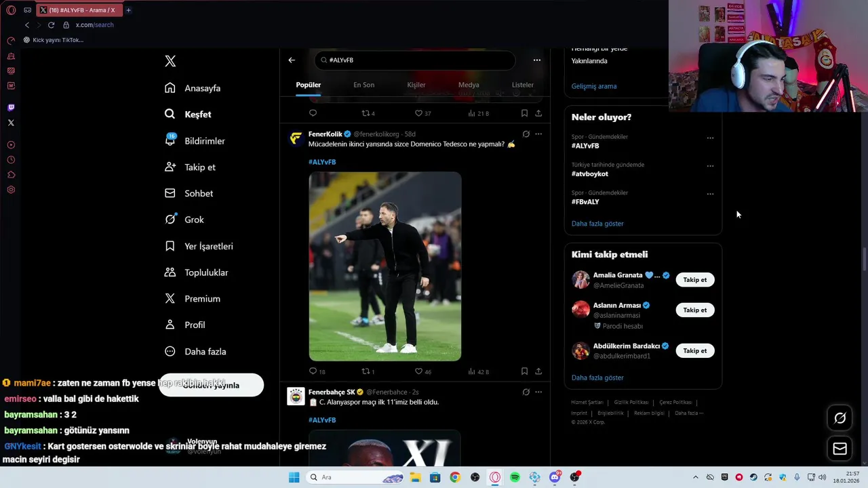Open Yer İşaretleri bookmarks
This screenshot has height=488, width=868.
[x=199, y=246]
